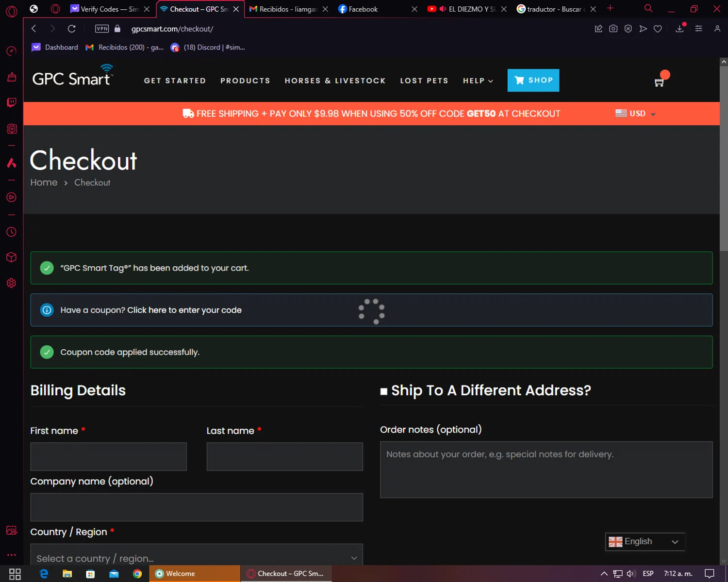Open the LOST PETS menu item
Screen dimensions: 728x582
point(424,81)
